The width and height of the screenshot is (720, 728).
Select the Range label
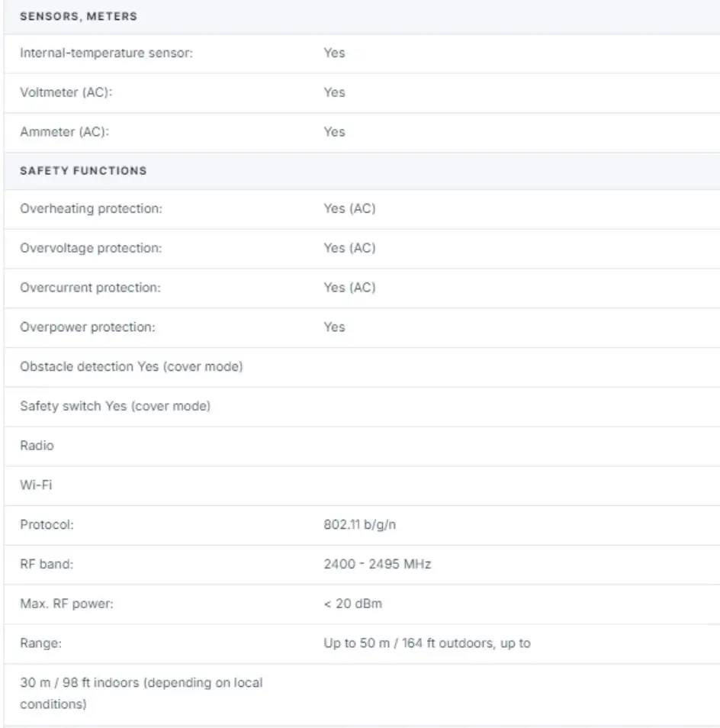coord(40,643)
